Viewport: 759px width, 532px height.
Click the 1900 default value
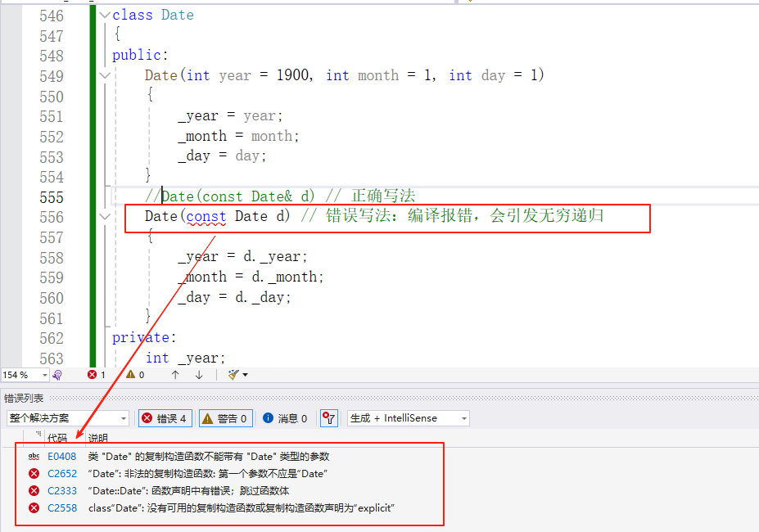[x=293, y=75]
